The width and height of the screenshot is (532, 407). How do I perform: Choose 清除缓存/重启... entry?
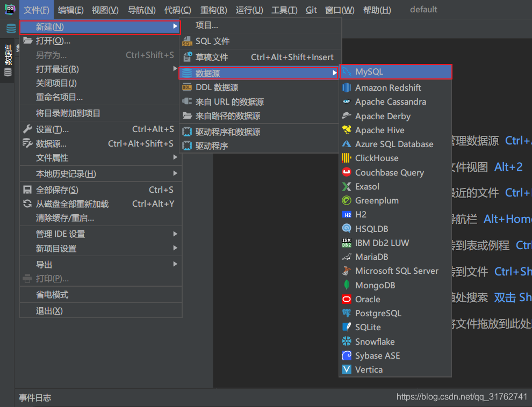101,218
